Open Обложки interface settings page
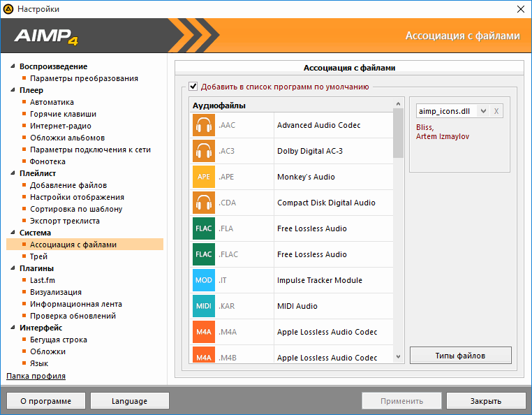 click(x=47, y=351)
